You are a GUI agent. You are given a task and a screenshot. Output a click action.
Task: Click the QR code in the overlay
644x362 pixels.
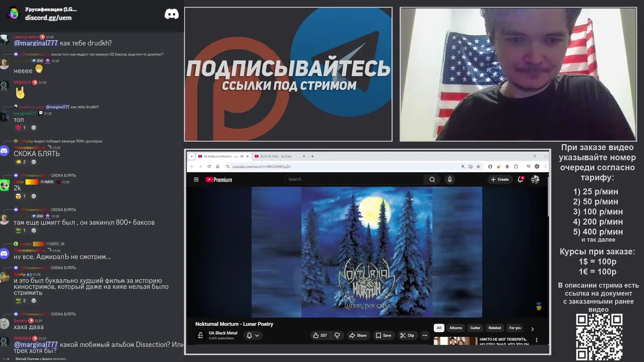click(x=599, y=337)
